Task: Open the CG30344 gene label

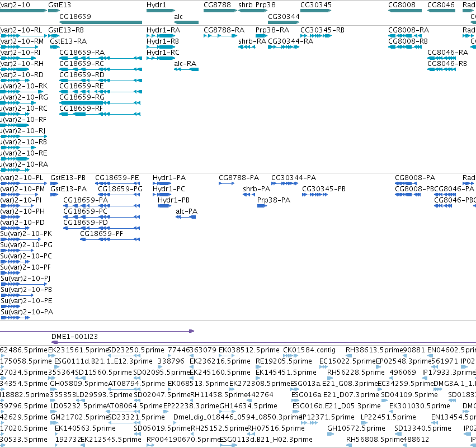Action: [x=284, y=16]
